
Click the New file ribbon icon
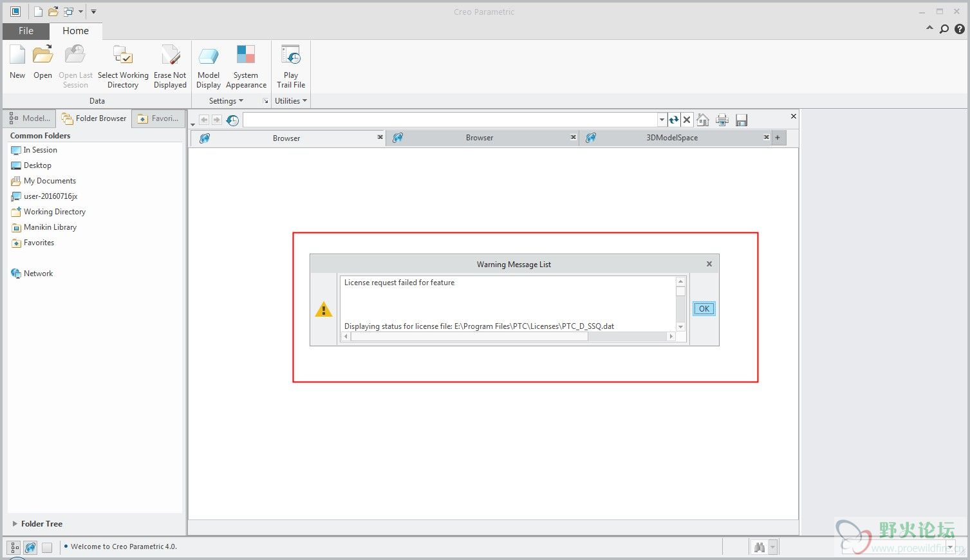[17, 62]
